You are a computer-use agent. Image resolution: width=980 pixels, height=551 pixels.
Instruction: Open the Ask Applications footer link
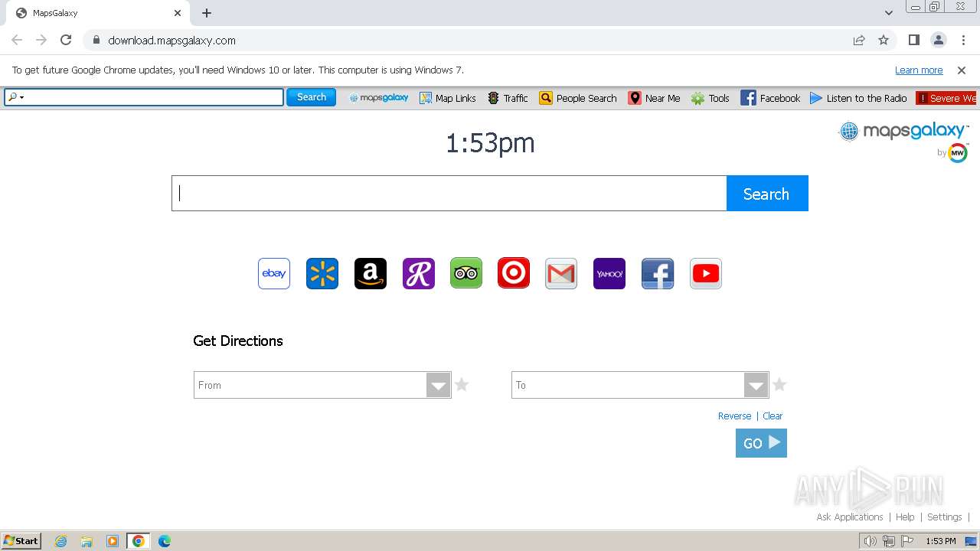click(x=850, y=517)
